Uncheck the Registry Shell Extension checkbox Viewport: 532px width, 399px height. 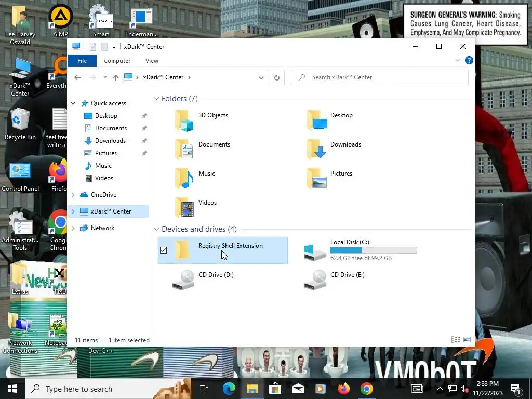point(163,250)
